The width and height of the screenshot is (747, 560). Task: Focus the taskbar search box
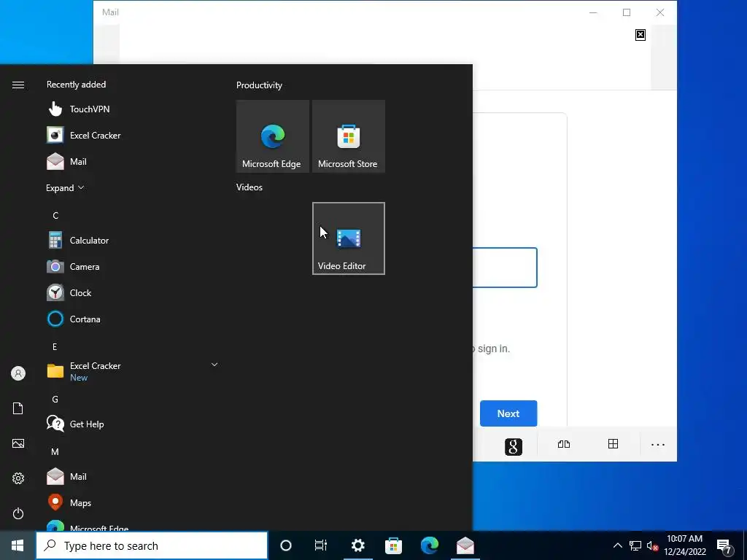tap(152, 545)
